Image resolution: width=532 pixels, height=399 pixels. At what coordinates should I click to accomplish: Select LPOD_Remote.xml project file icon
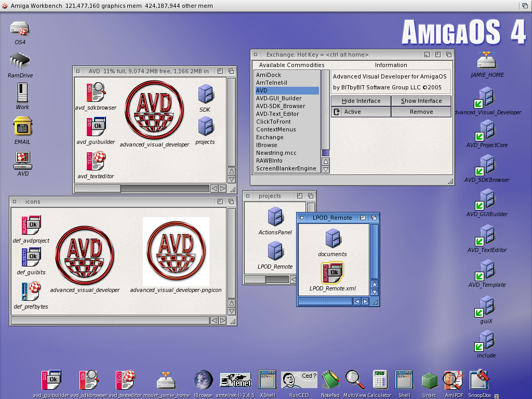332,272
